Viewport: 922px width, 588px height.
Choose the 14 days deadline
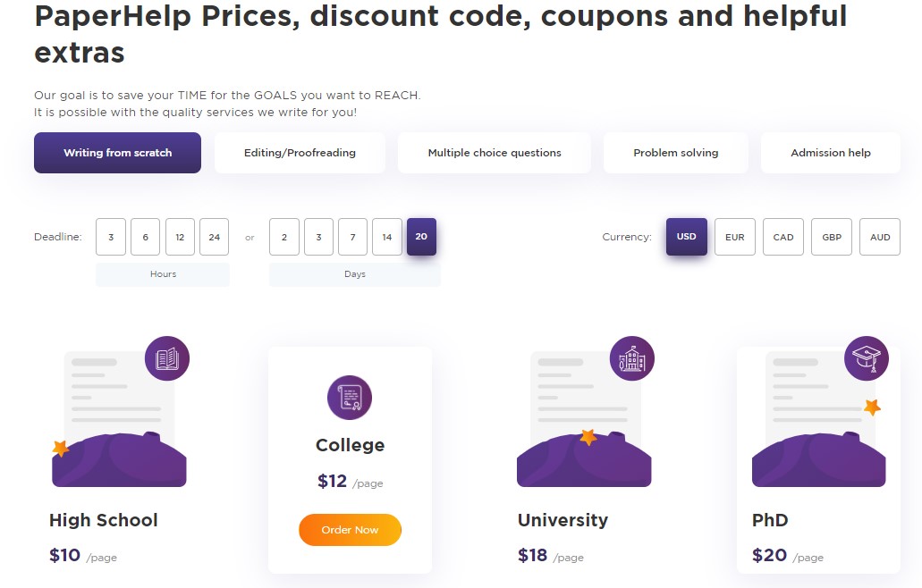387,237
